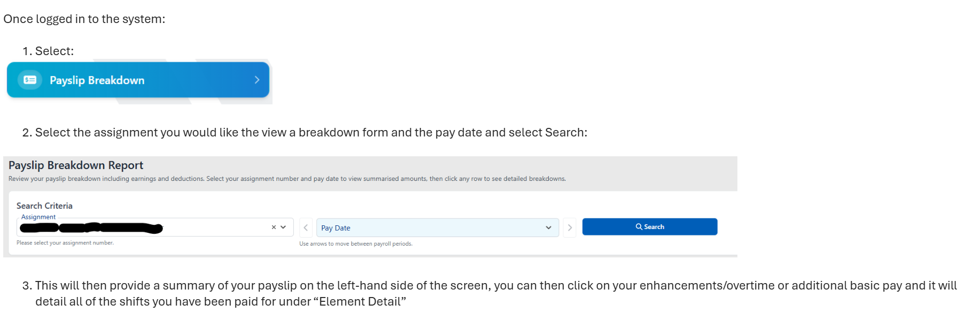The height and width of the screenshot is (312, 980).
Task: Go to the next payroll period
Action: (570, 227)
